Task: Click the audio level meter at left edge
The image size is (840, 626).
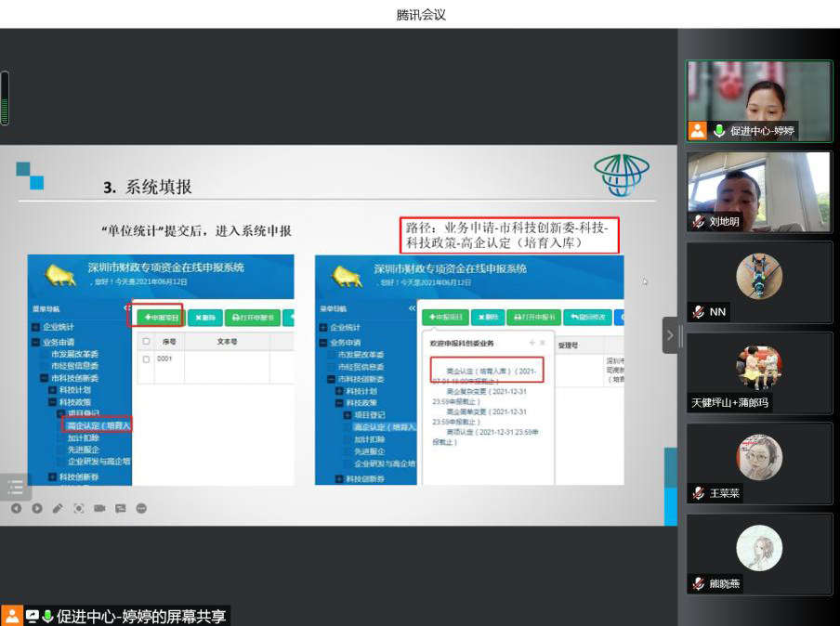Action: pyautogui.click(x=5, y=98)
